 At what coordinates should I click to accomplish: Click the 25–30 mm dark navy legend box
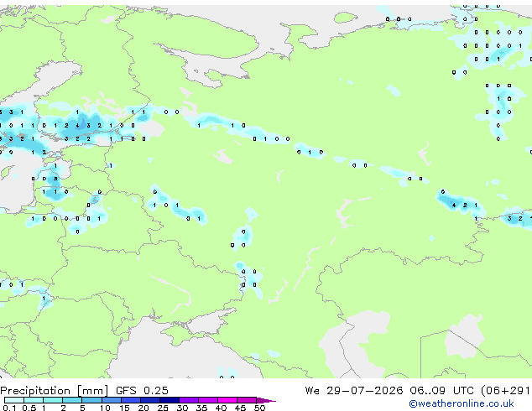pos(169,400)
